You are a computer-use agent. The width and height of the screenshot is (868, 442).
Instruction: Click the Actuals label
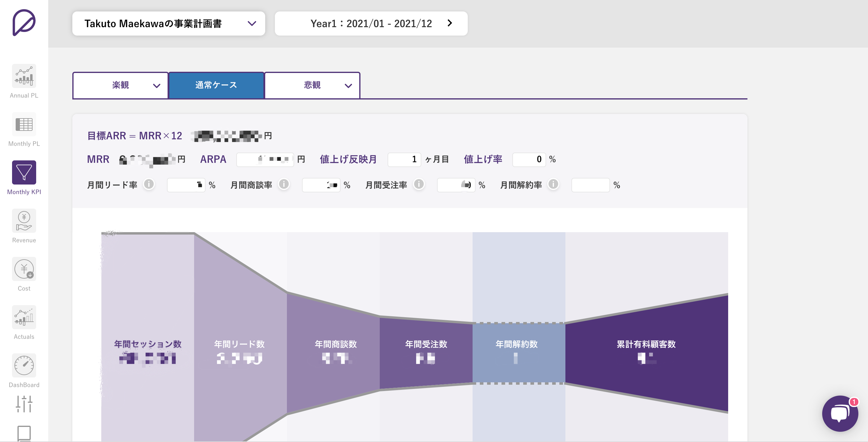(24, 337)
